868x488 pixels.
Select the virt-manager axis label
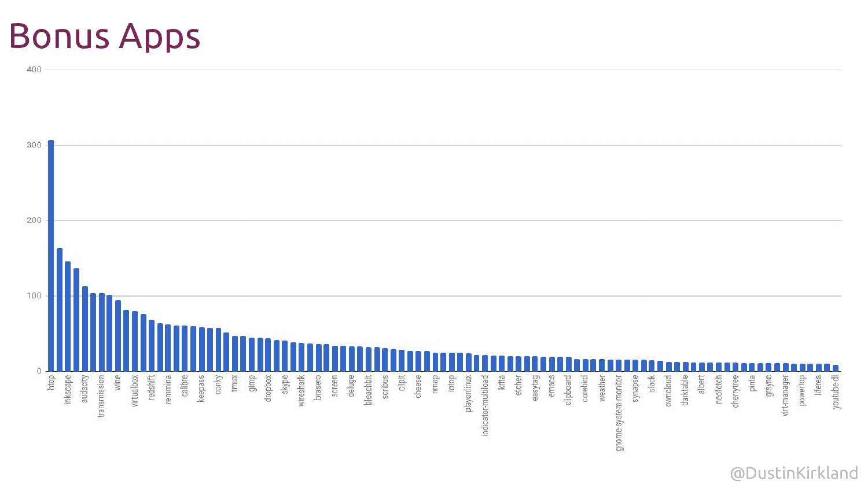785,395
